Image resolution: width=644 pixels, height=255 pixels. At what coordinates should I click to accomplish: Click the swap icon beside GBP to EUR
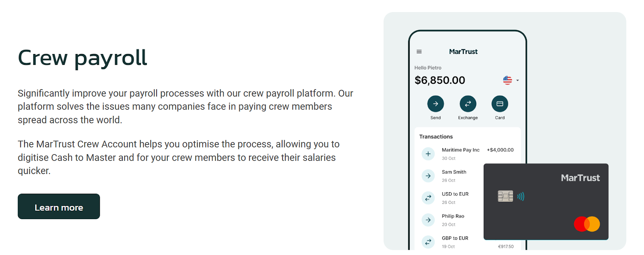point(428,242)
